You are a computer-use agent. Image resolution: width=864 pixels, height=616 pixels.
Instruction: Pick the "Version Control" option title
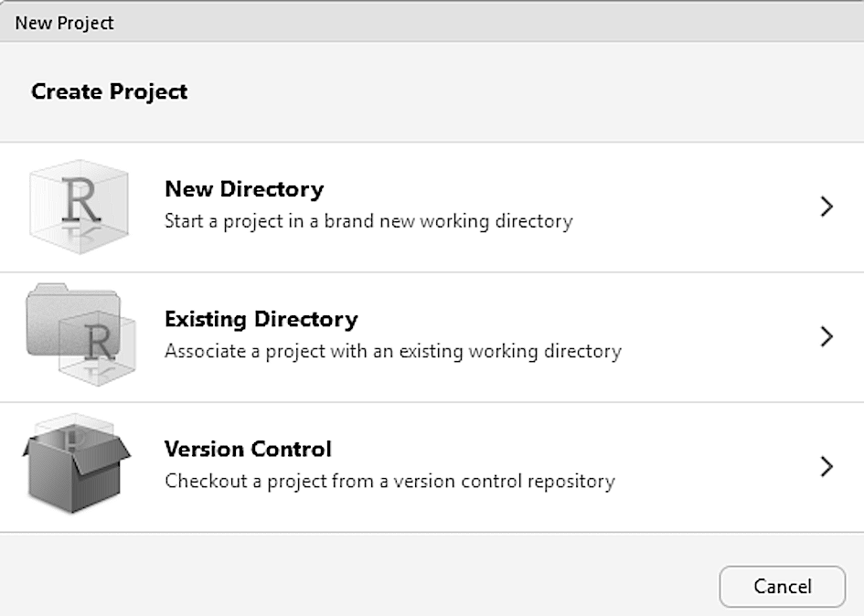pos(248,449)
